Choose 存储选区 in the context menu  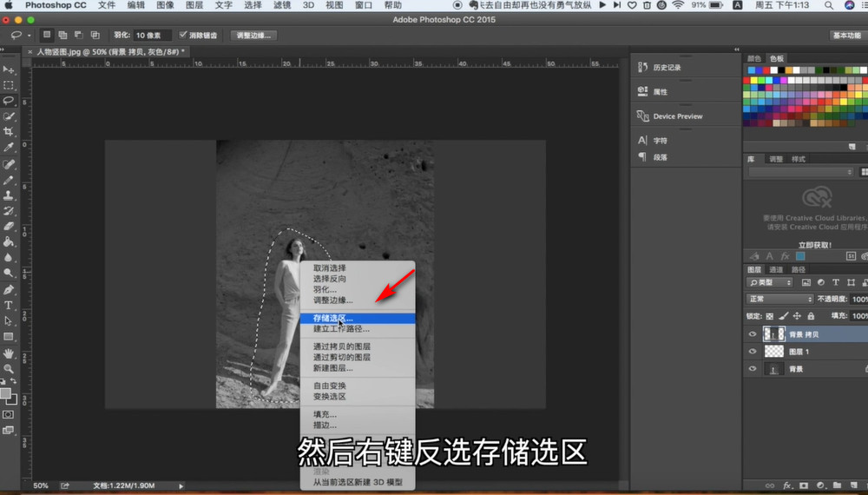tap(358, 318)
